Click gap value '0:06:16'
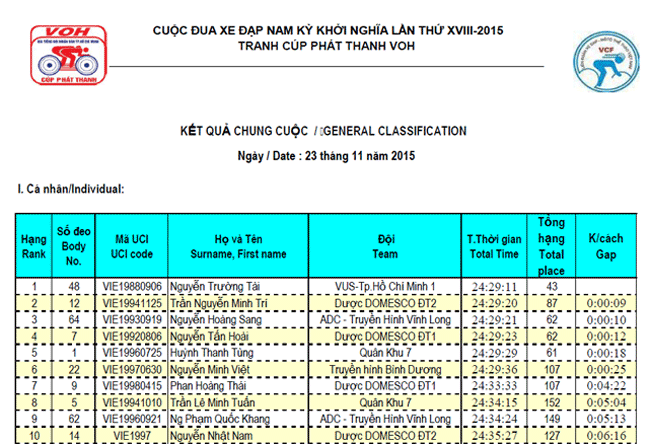Screen dimensions: 650x444 (x=606, y=436)
